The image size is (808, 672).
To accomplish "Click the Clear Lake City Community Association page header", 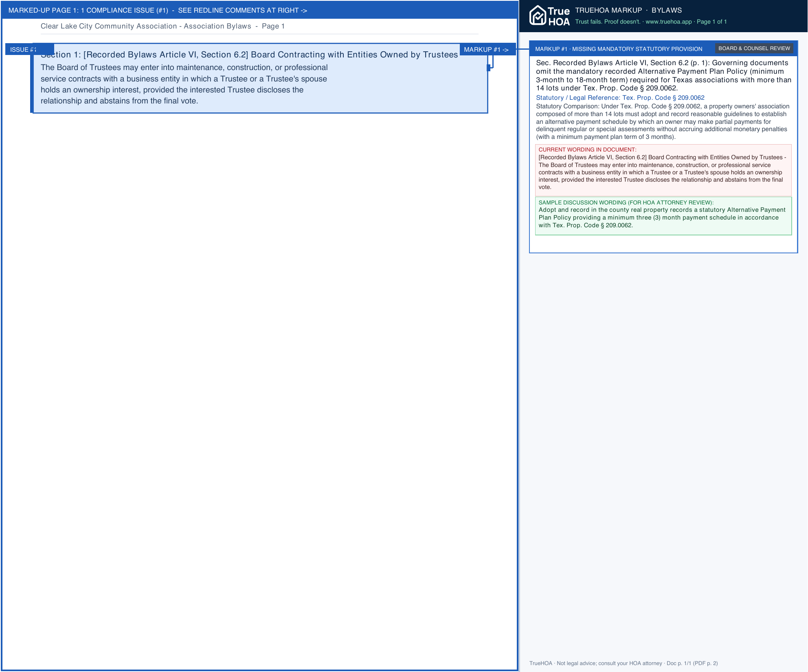I will coord(162,26).
